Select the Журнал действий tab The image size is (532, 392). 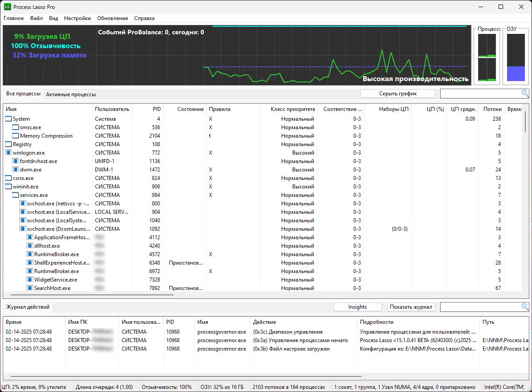28,307
